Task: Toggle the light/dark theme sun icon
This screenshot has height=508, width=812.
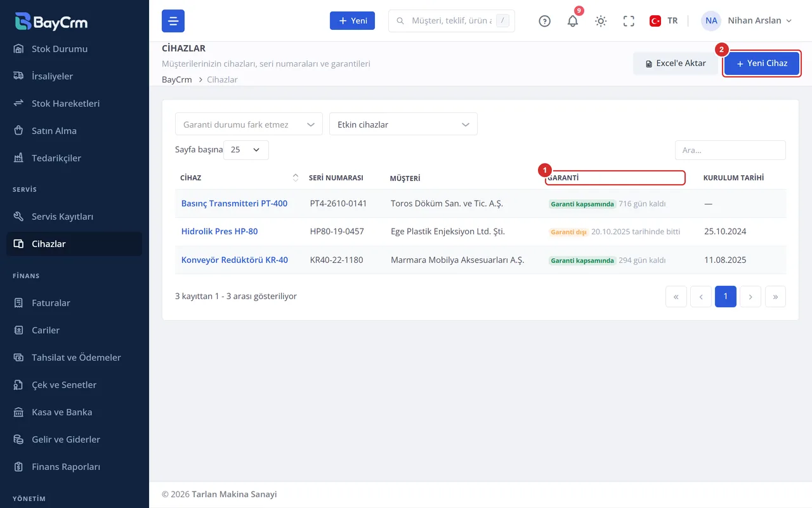Action: pyautogui.click(x=601, y=21)
